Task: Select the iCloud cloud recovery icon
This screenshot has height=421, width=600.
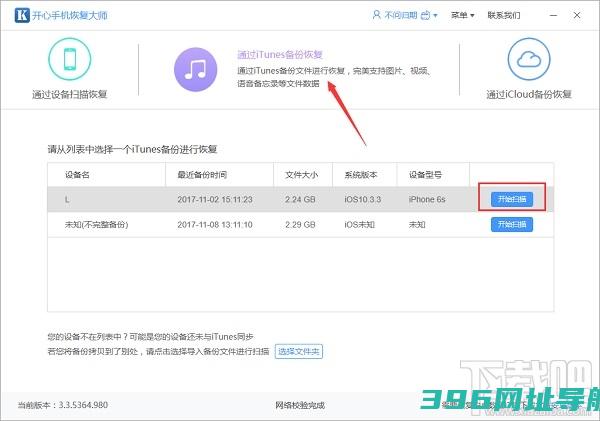Action: click(529, 59)
